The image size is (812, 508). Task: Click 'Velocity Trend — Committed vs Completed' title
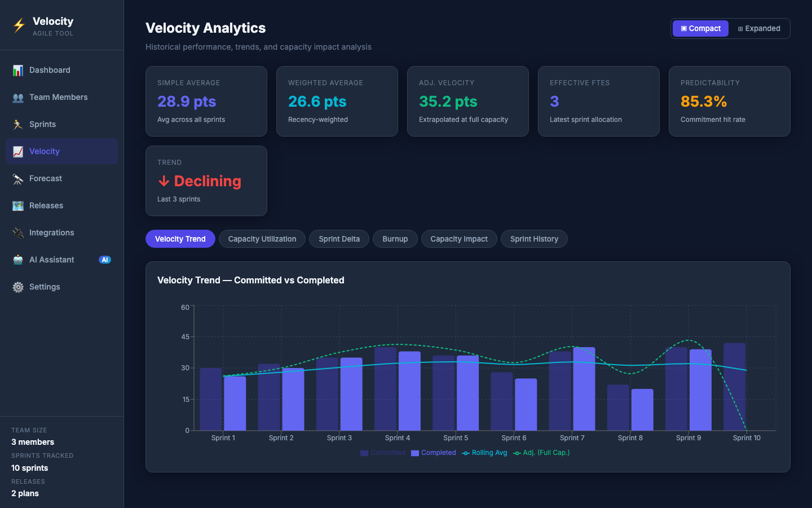251,281
